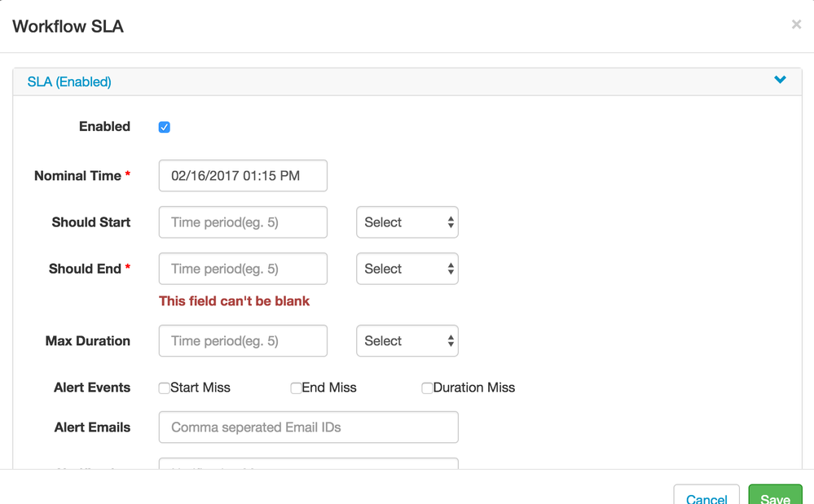Open the Should End unit dropdown
The height and width of the screenshot is (504, 814).
[x=407, y=269]
